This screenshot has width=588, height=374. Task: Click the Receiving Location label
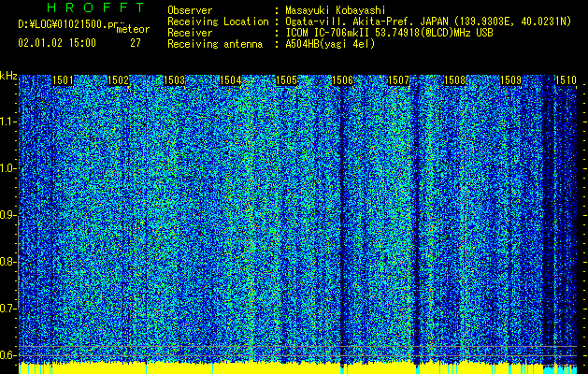pos(218,22)
